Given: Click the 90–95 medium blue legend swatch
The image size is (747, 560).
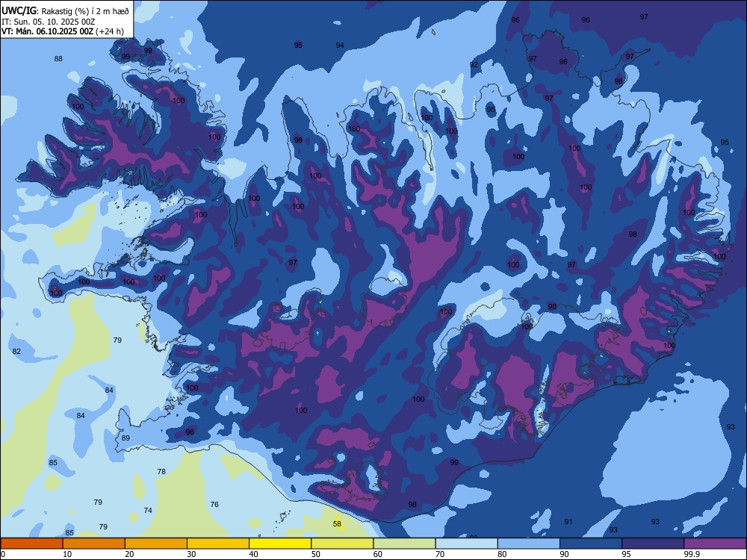Looking at the screenshot, I should (x=591, y=544).
